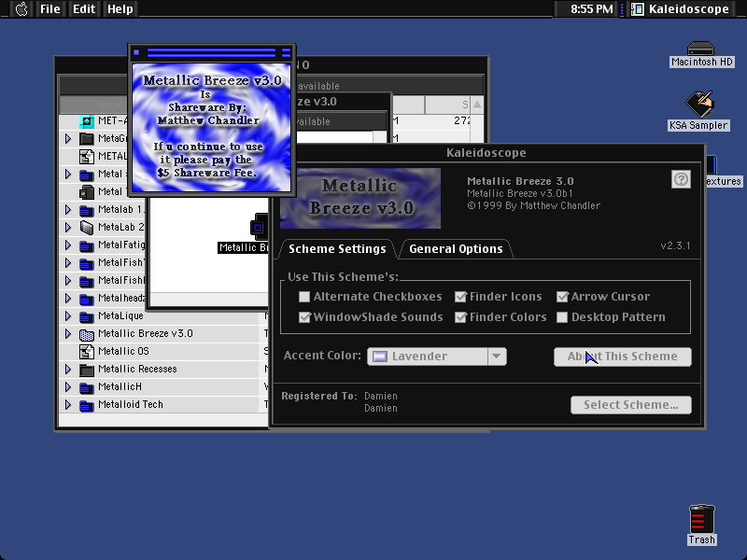Click the About This Scheme button
Image resolution: width=747 pixels, height=560 pixels.
tap(622, 357)
